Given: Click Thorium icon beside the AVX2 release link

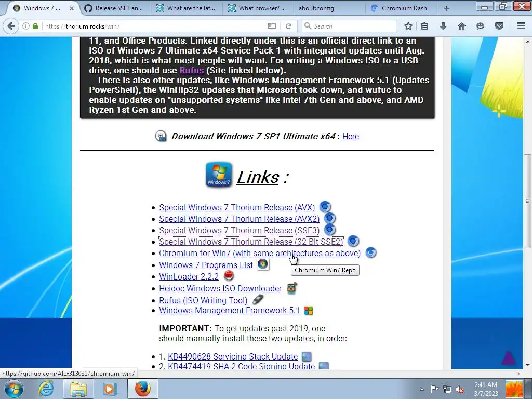Looking at the screenshot, I should point(330,218).
